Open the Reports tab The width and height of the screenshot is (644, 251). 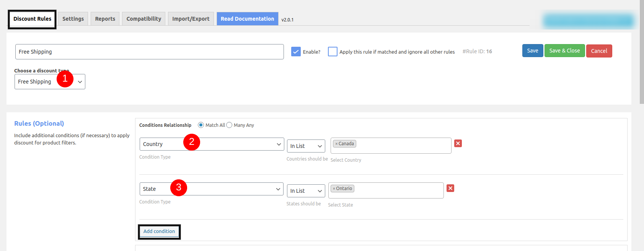coord(105,19)
